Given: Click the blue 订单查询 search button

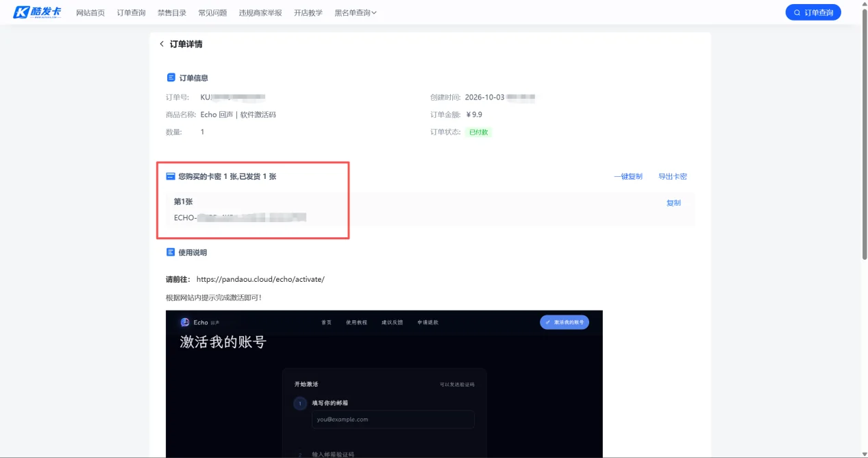Looking at the screenshot, I should [813, 12].
